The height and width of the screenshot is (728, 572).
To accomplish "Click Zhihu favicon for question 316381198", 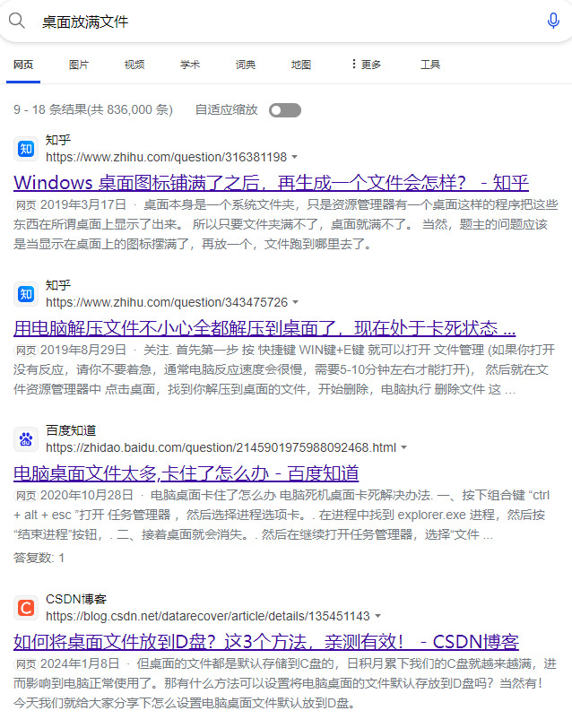I will [x=26, y=149].
